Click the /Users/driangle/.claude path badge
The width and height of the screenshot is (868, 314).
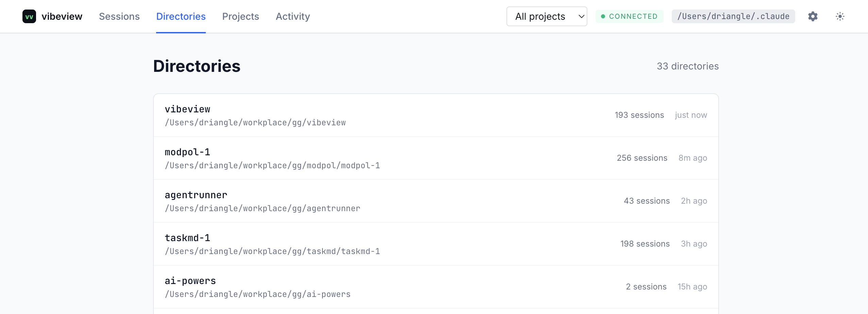coord(733,16)
